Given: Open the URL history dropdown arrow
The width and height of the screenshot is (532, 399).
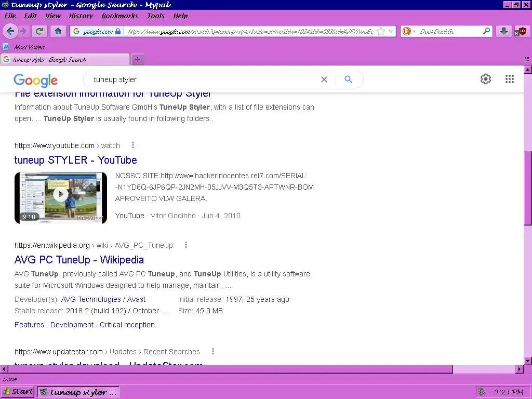Looking at the screenshot, I should 391,31.
